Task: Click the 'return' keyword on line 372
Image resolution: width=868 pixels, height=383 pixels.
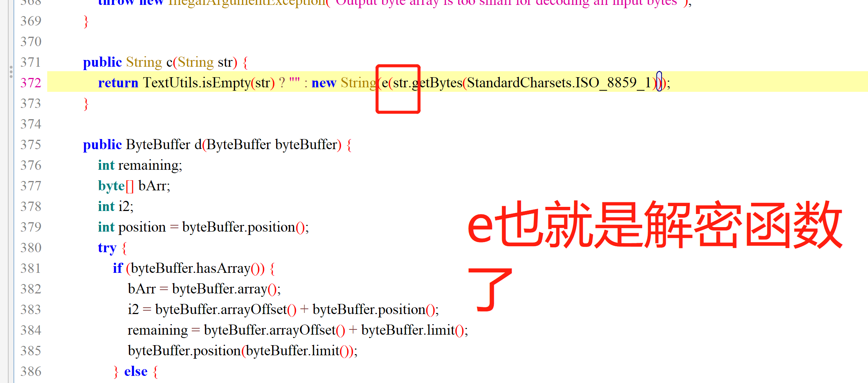Action: click(x=118, y=83)
